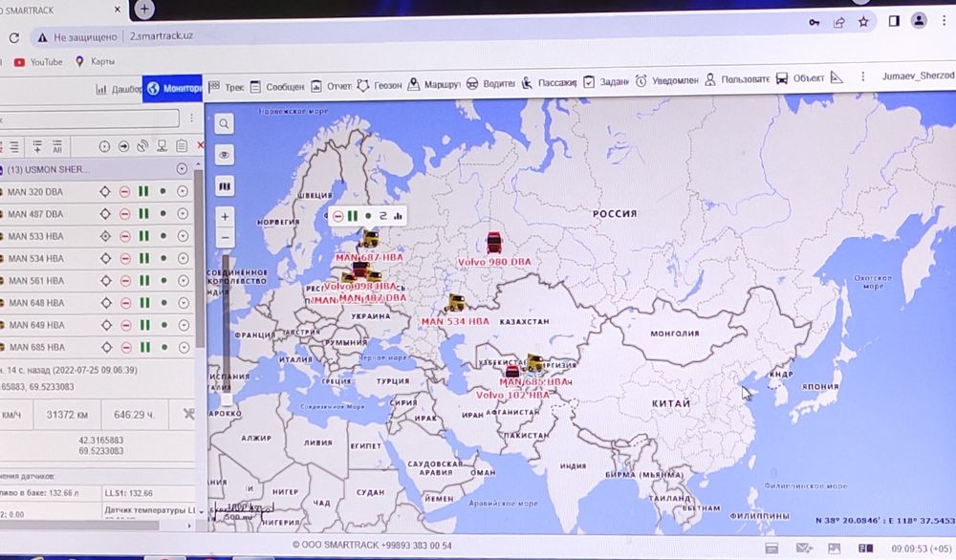Open the map layers selector
The height and width of the screenshot is (560, 956).
tap(225, 185)
